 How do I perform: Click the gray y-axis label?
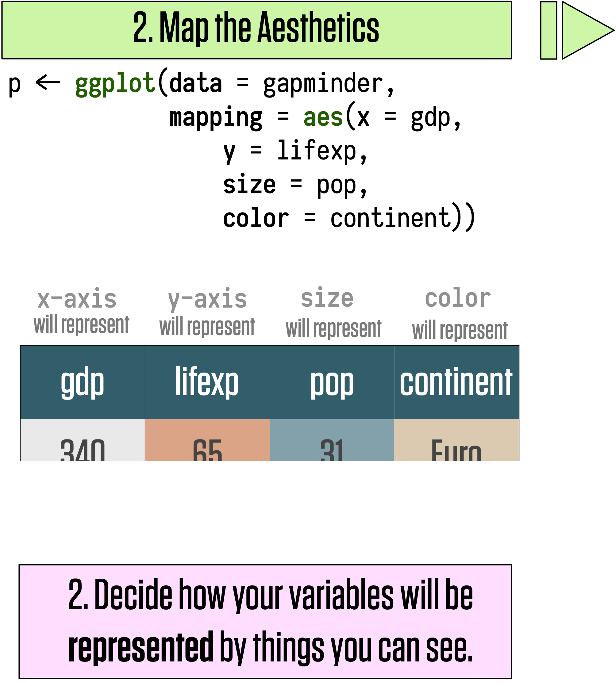[x=207, y=300]
